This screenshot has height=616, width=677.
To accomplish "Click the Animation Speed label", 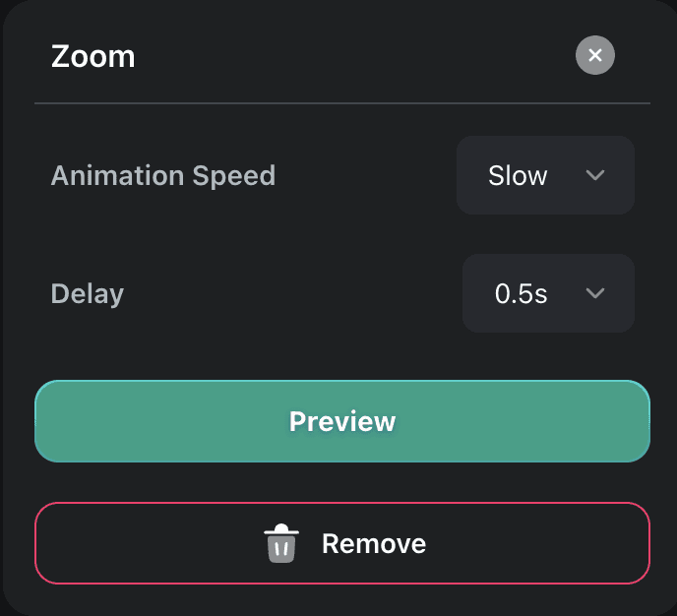I will (x=163, y=176).
